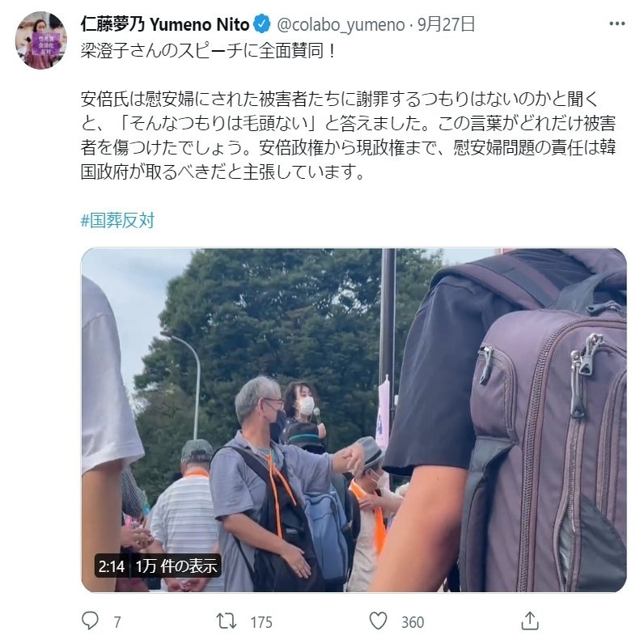
Task: Click the 1万 件の表示 view count
Action: pos(176,566)
